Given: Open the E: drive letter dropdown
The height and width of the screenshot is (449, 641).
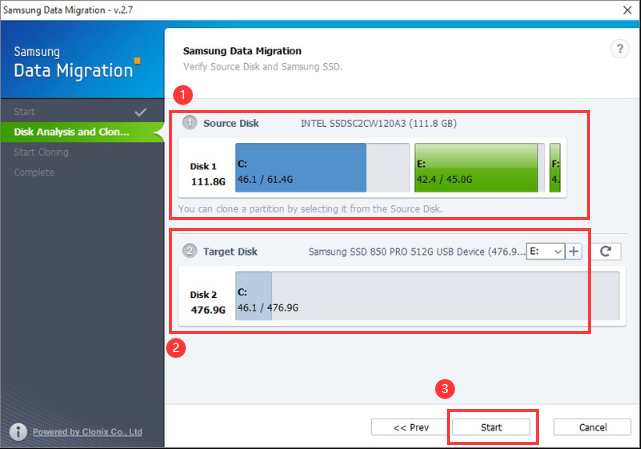Looking at the screenshot, I should click(x=547, y=252).
